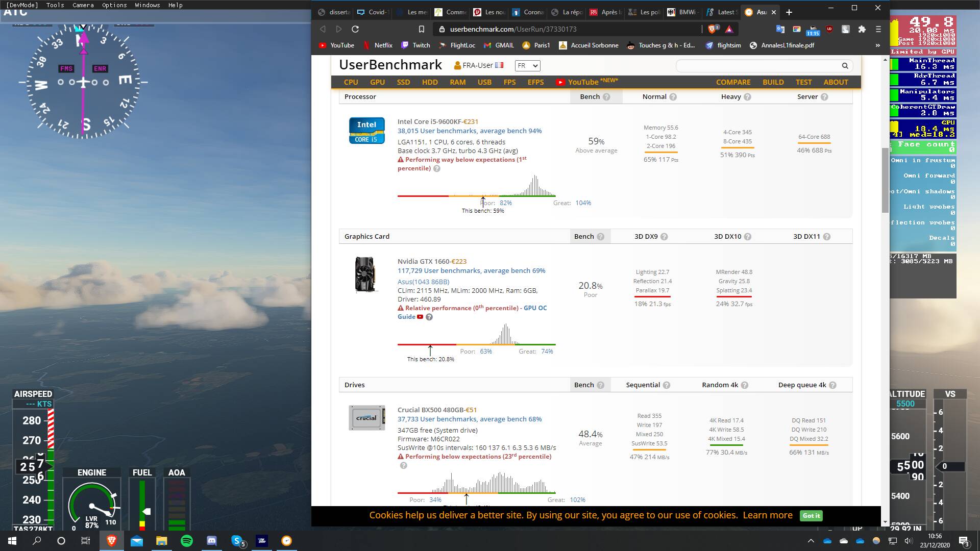
Task: Open Windows Start menu
Action: 12,541
